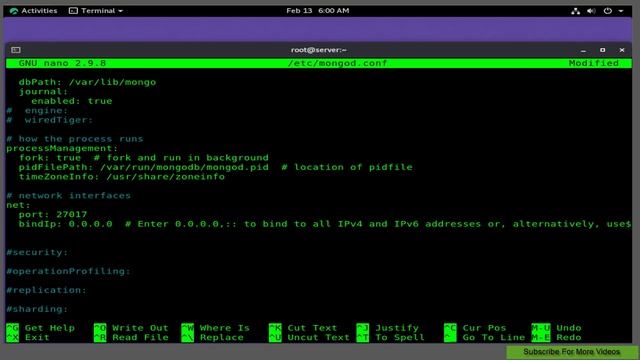Minimize the terminal window
Screen dimensions: 640x360
pos(583,50)
